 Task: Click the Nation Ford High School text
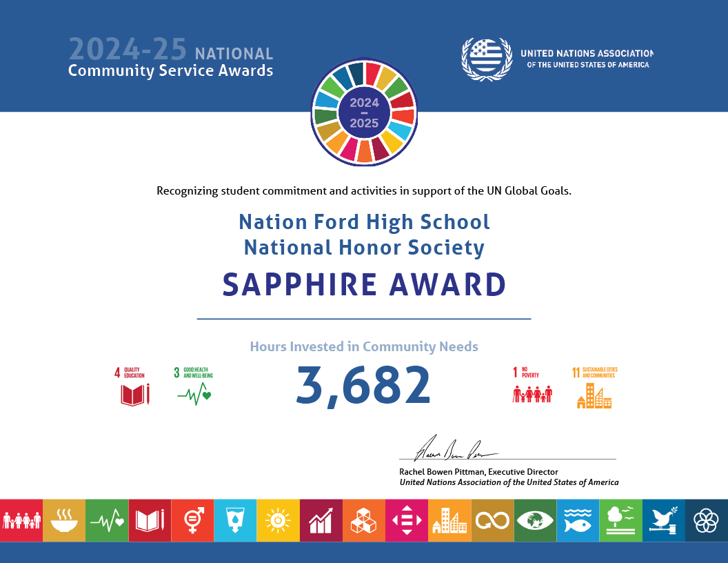(364, 222)
